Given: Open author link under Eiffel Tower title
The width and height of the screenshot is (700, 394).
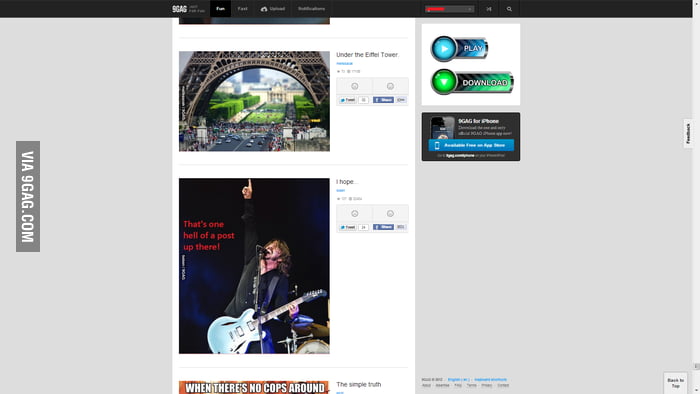Looking at the screenshot, I should pyautogui.click(x=344, y=63).
